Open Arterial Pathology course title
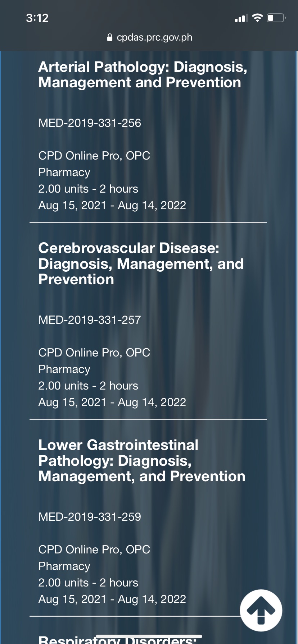 [x=143, y=75]
